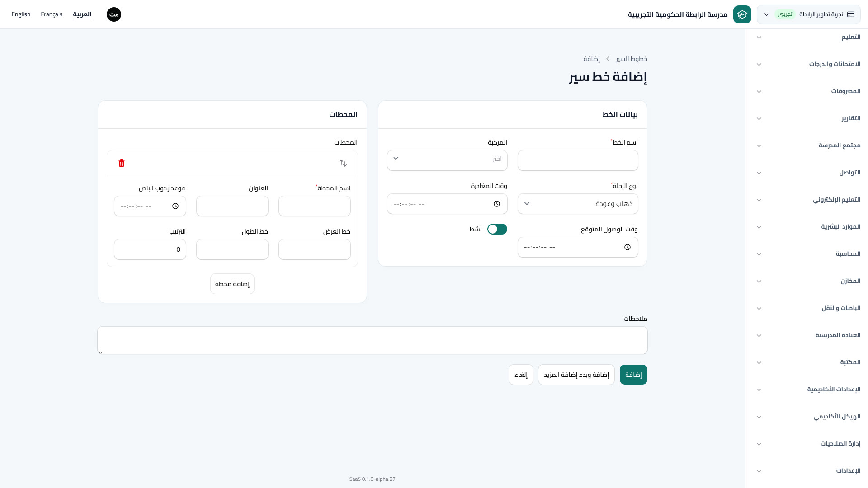Open the نوع الرحلة dropdown
This screenshot has width=868, height=488.
pos(578,204)
